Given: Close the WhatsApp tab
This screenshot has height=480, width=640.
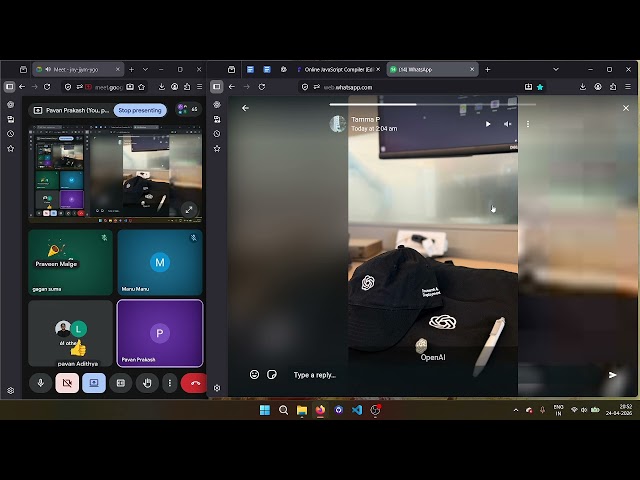Looking at the screenshot, I should point(472,69).
